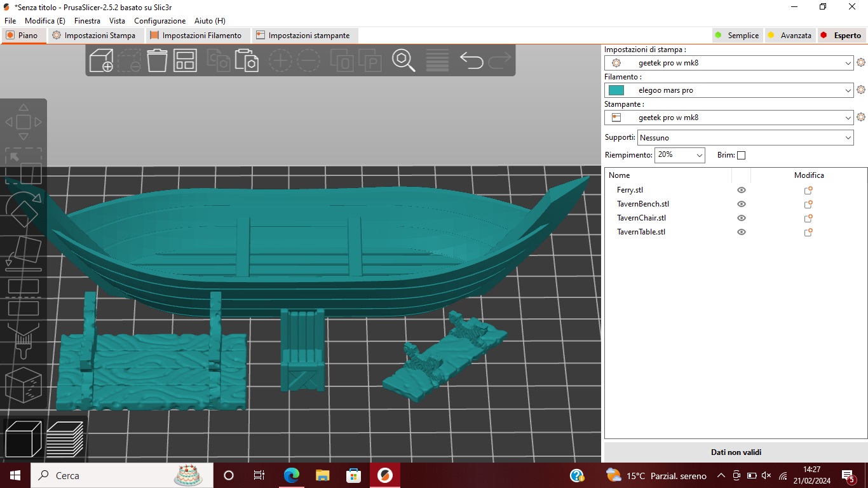Select the Rotate tool

click(x=24, y=210)
